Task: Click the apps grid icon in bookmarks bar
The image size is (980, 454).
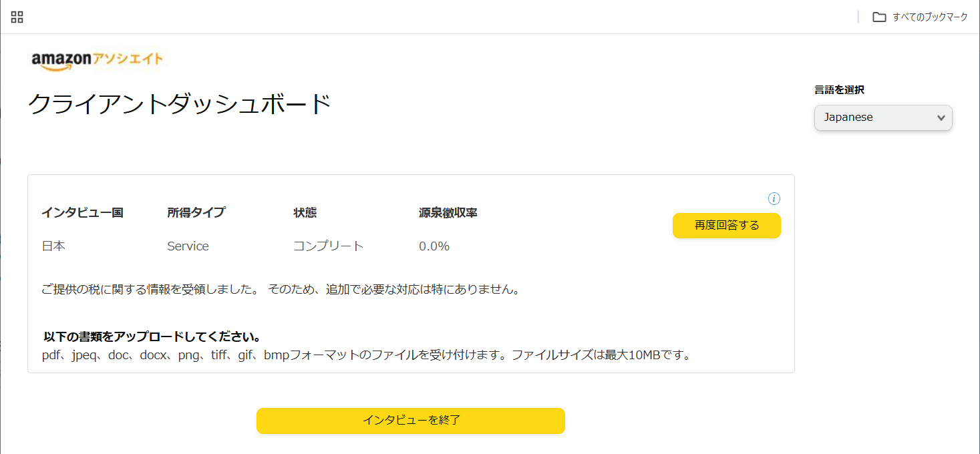Action: [17, 17]
